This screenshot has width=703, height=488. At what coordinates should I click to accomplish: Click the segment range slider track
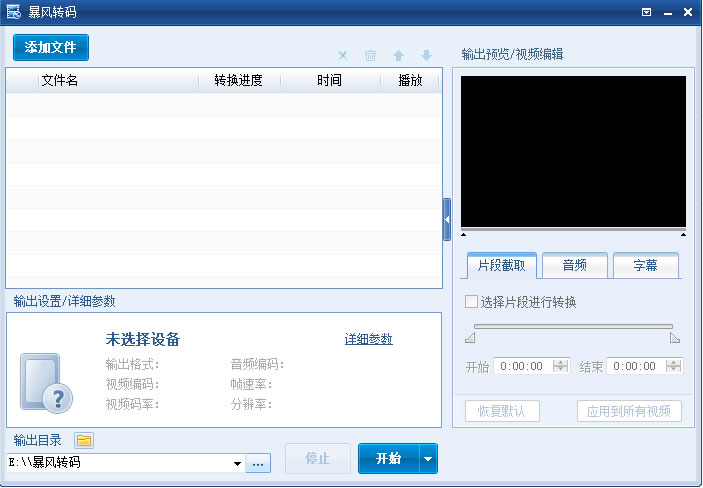pos(573,326)
